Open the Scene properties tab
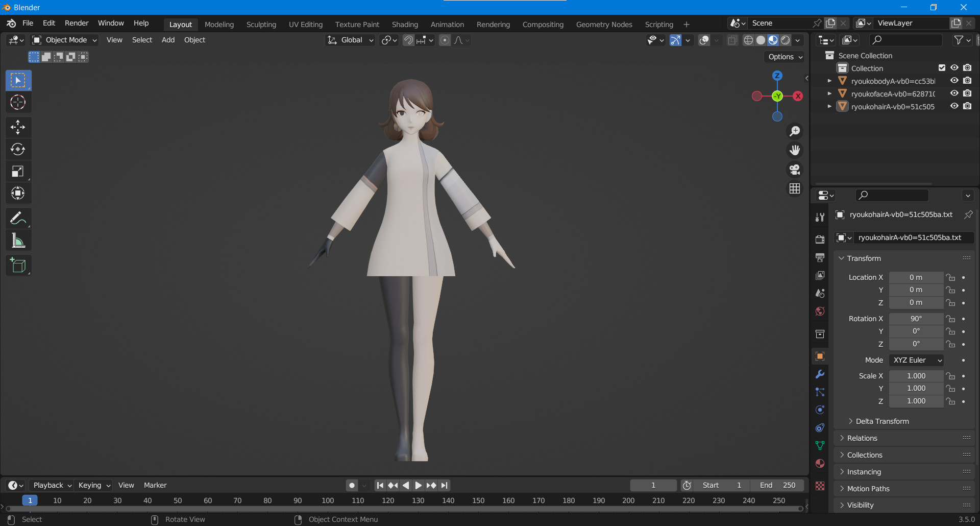980x526 pixels. point(820,293)
